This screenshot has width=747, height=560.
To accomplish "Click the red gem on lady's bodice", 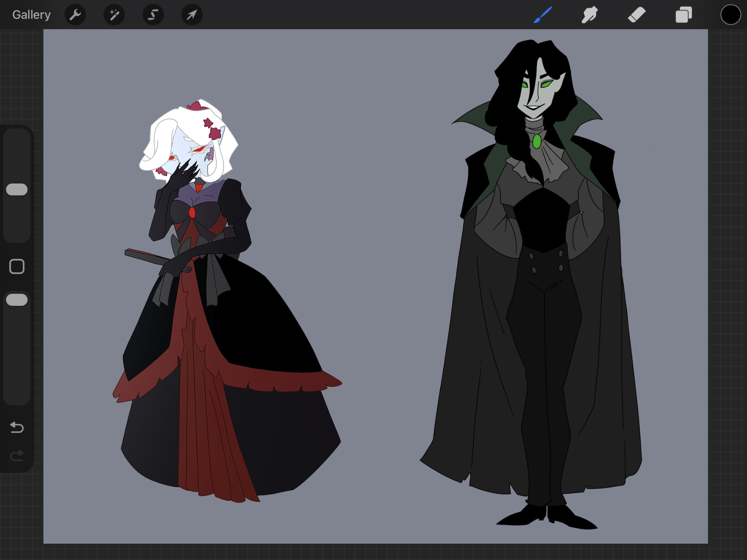I will click(192, 213).
